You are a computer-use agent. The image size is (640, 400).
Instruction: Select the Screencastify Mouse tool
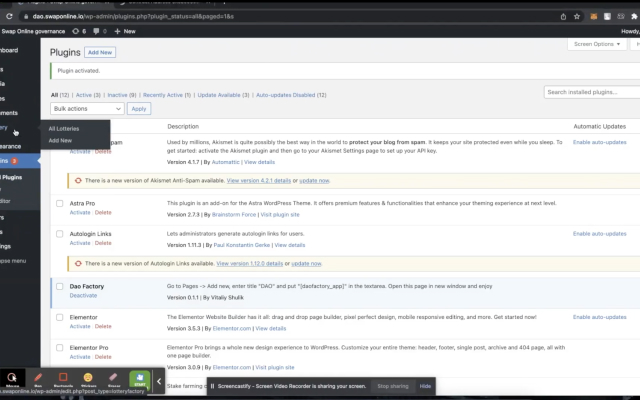click(x=13, y=381)
